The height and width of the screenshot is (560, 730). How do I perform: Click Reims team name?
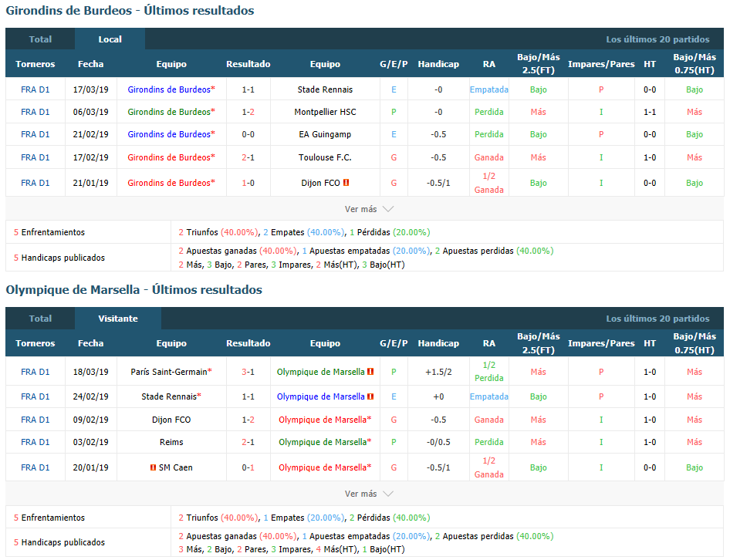tap(171, 442)
